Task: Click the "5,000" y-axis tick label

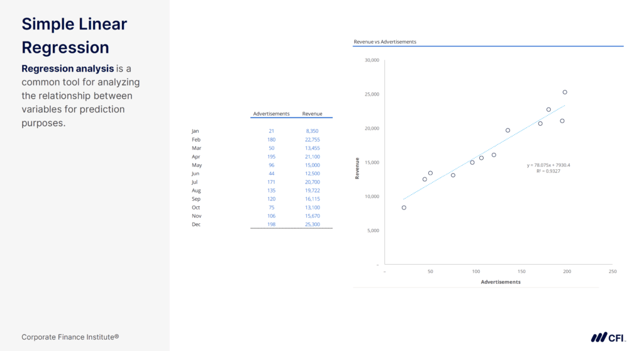Action: tap(373, 231)
